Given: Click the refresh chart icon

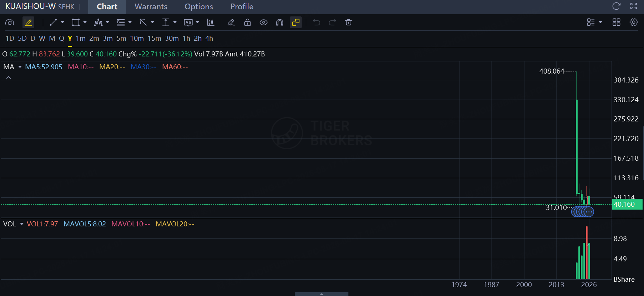Looking at the screenshot, I should [617, 6].
